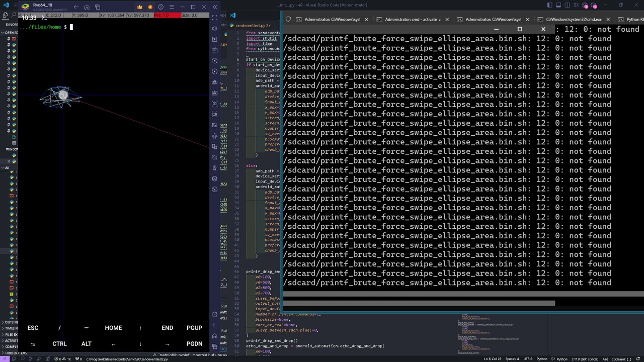The height and width of the screenshot is (362, 644).
Task: Click the BlueStacks home icon in title bar
Action: (x=87, y=7)
